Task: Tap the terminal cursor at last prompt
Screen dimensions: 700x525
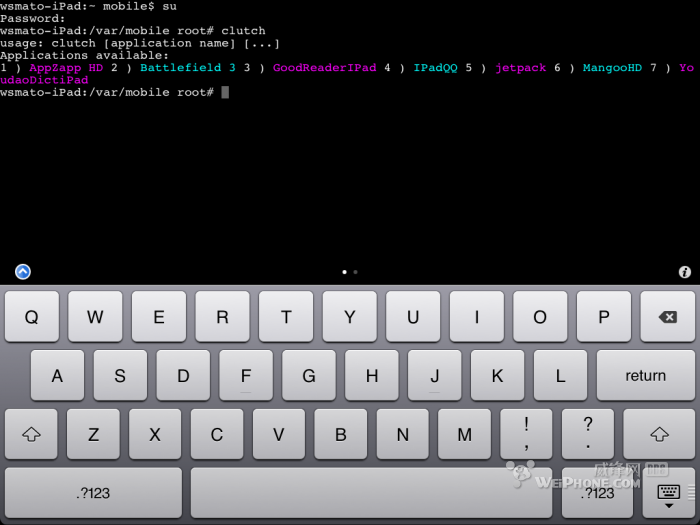Action: 225,92
